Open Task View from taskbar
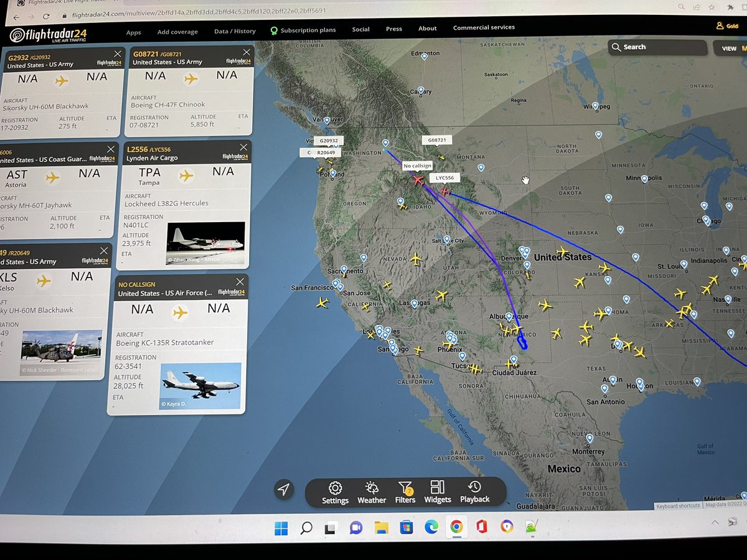Viewport: 747px width, 560px height. tap(331, 528)
